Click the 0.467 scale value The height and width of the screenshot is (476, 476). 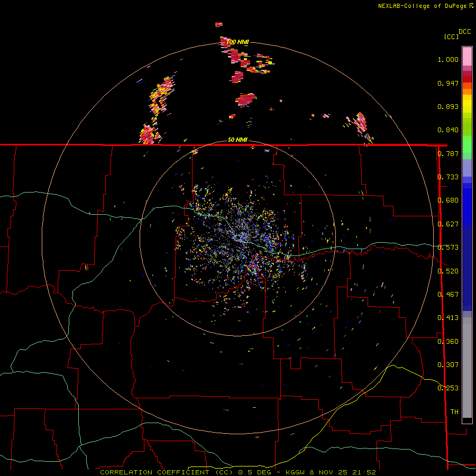[x=448, y=295]
